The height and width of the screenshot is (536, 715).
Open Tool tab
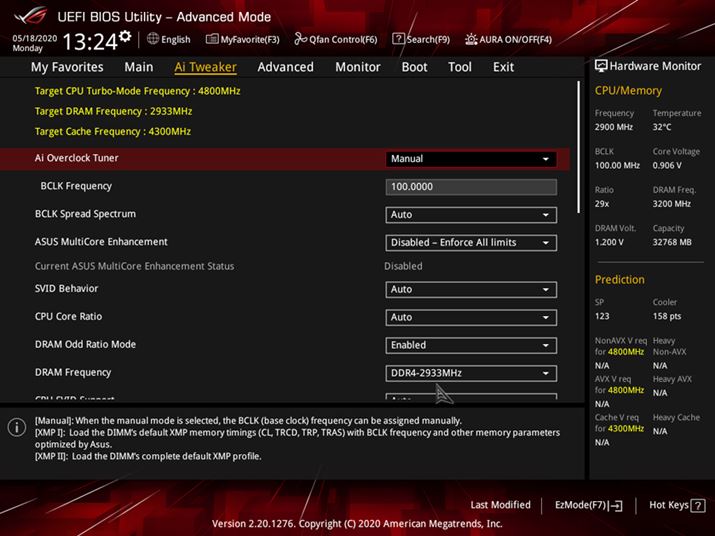click(x=460, y=67)
